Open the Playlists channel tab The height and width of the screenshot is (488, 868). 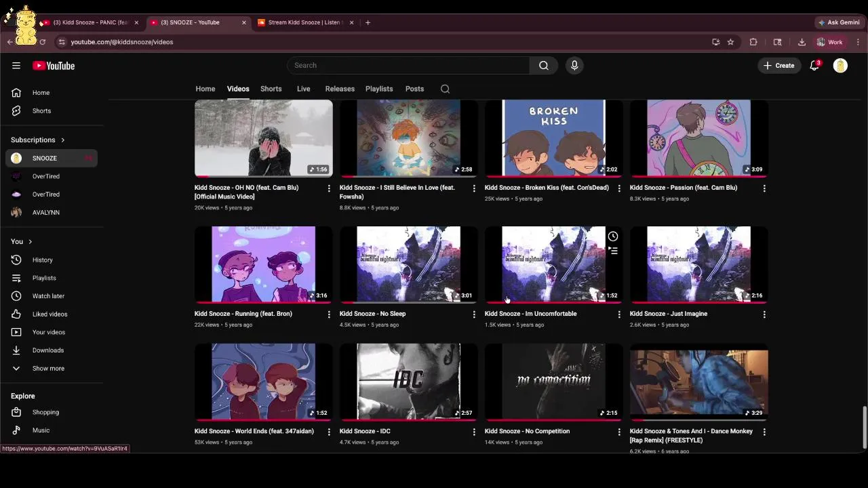pyautogui.click(x=379, y=89)
